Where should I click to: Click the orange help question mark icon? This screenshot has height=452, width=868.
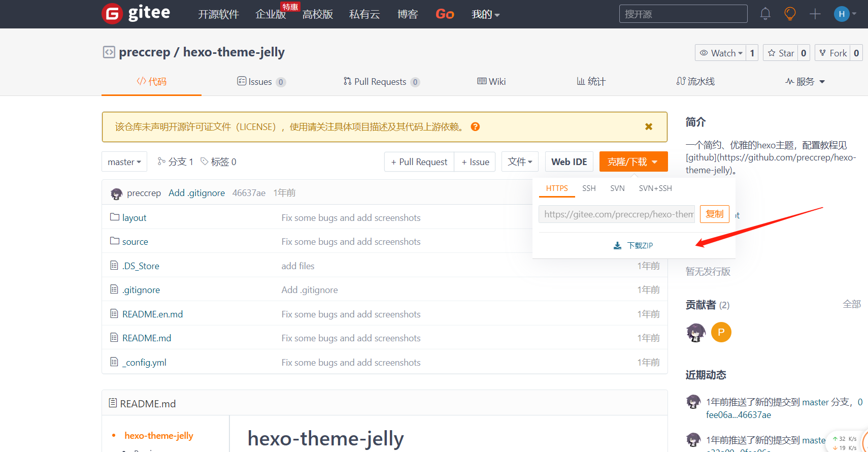click(x=475, y=127)
